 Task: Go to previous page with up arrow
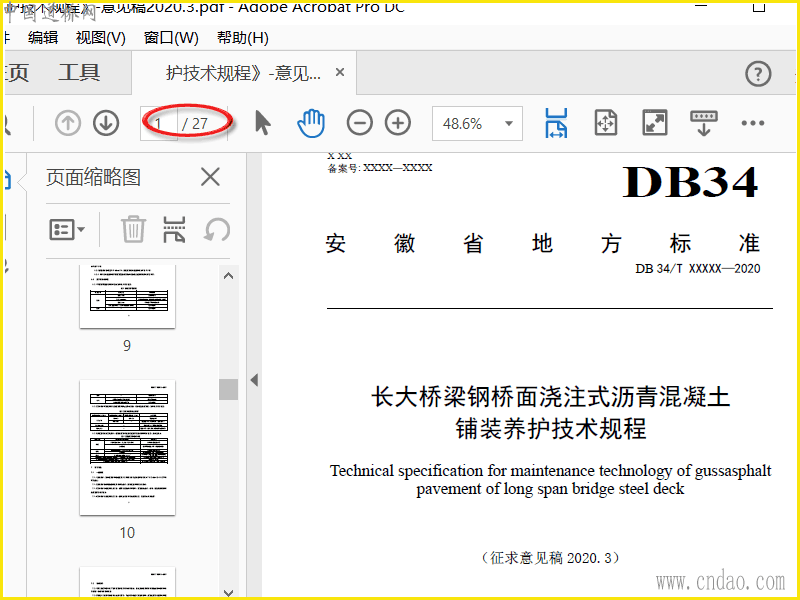point(68,123)
